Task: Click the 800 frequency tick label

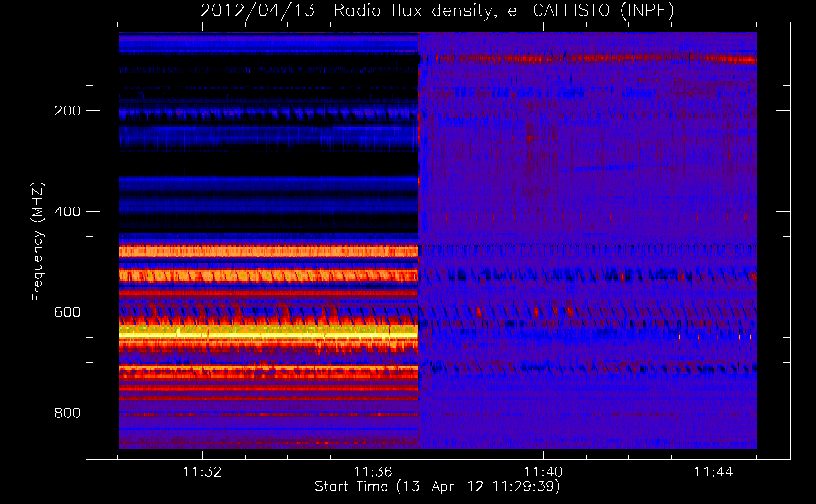Action: click(x=68, y=413)
